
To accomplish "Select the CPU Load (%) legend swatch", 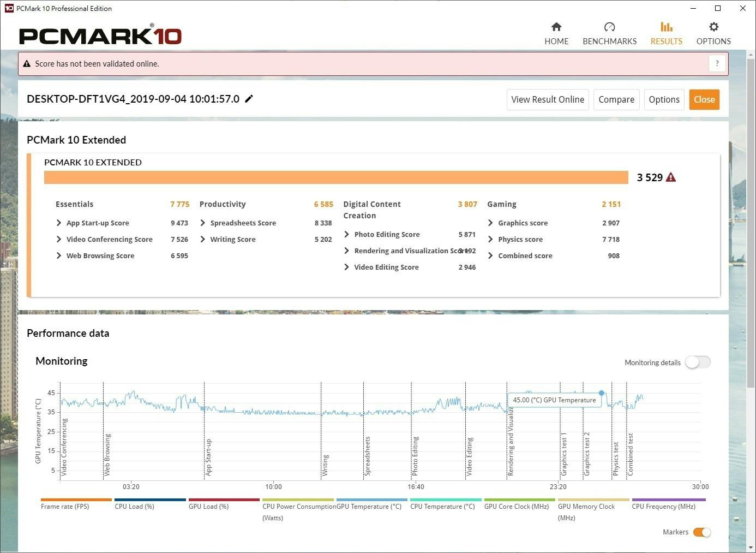I will click(150, 500).
